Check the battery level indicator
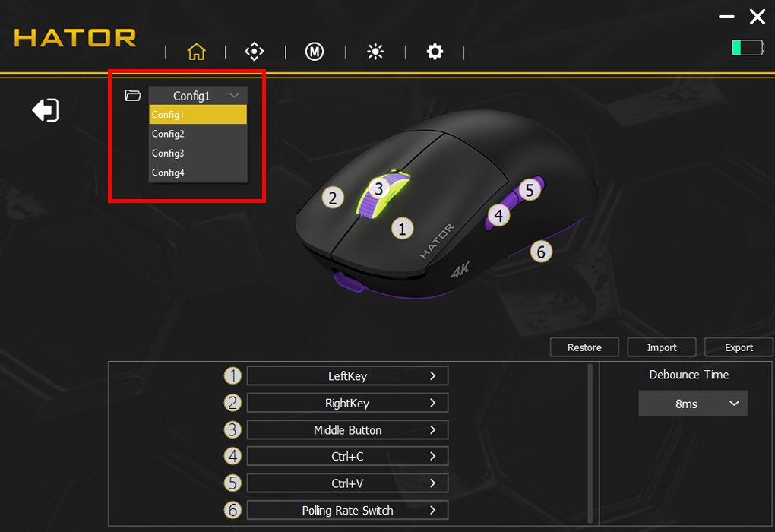The height and width of the screenshot is (532, 775). click(x=748, y=48)
